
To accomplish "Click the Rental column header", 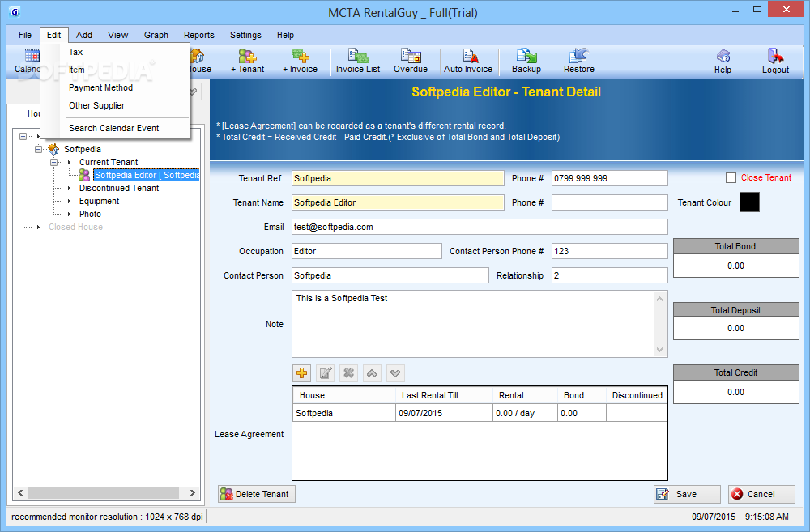I will 526,396.
